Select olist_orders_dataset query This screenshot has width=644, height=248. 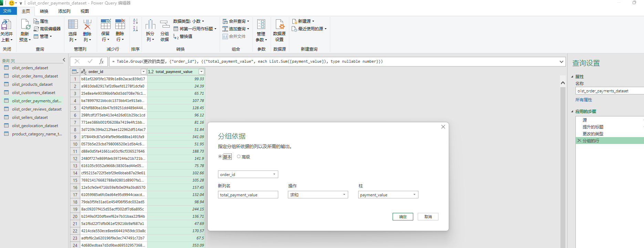pyautogui.click(x=30, y=68)
